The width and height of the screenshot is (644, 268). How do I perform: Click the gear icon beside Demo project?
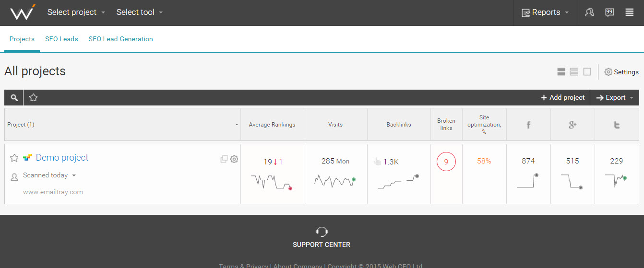(x=234, y=159)
